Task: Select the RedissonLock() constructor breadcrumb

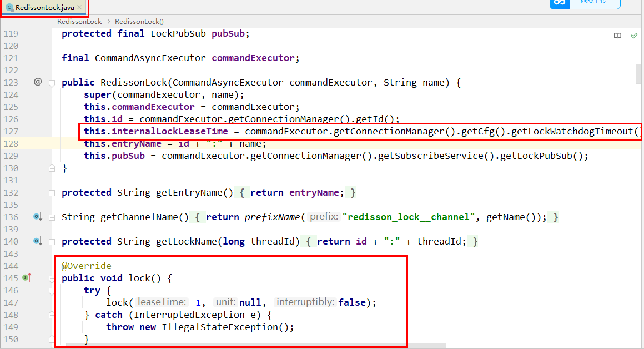Action: (x=139, y=21)
